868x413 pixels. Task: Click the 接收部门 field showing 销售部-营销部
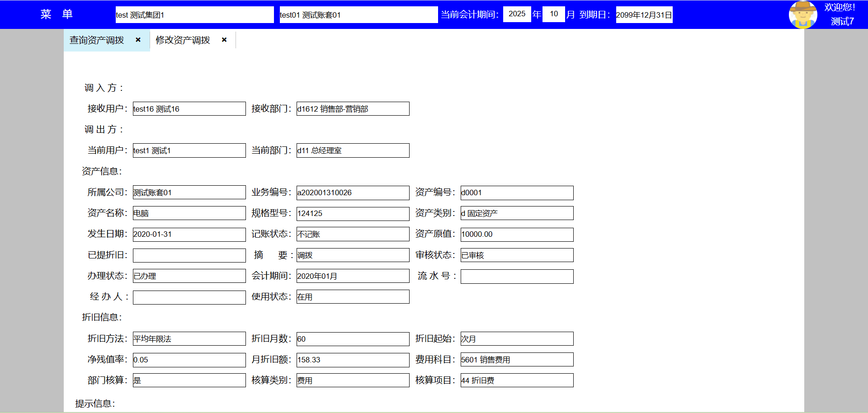coord(353,109)
